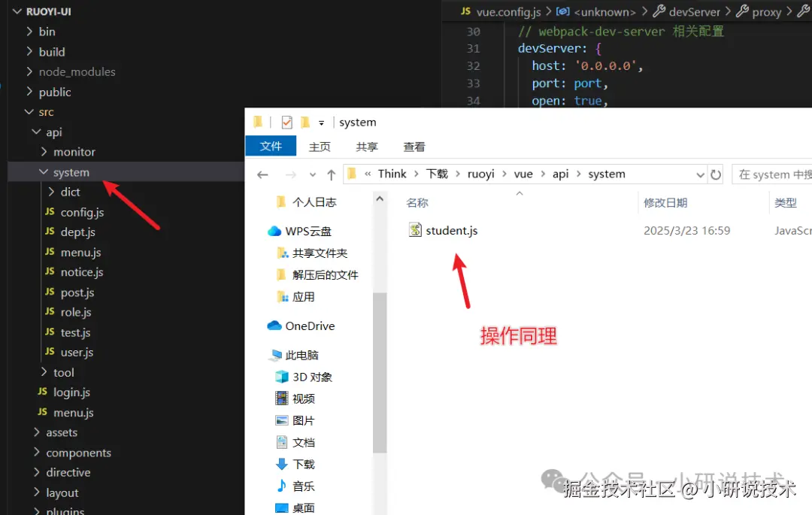Refresh the system folder view
This screenshot has height=515, width=812.
pyautogui.click(x=716, y=174)
